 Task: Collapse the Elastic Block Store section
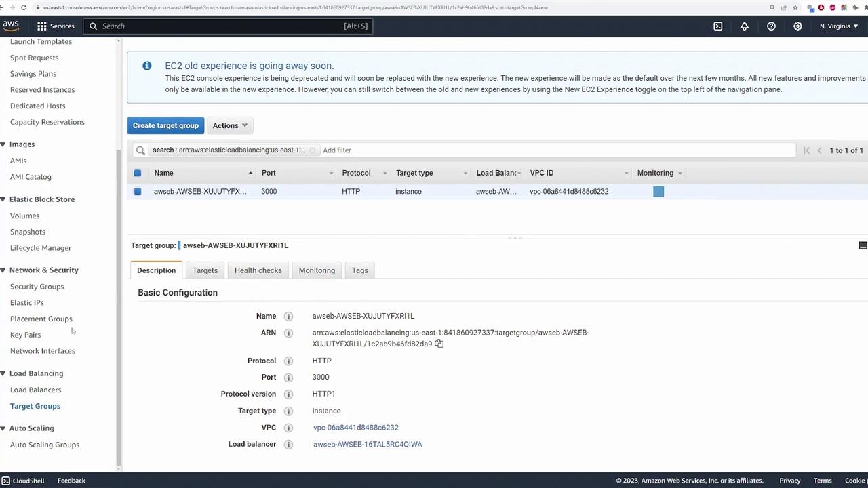(x=3, y=199)
